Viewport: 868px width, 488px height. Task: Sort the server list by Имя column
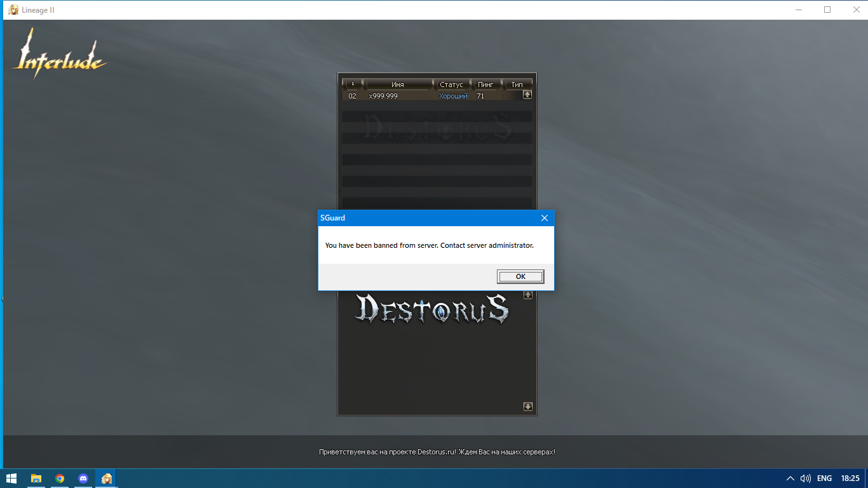point(398,85)
